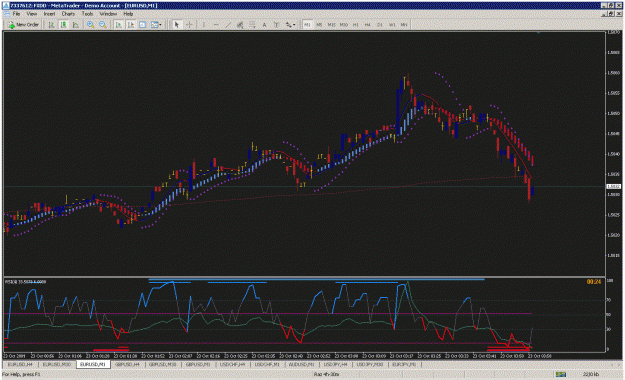Screen dimensions: 625x380
Task: Click the connection status indicator icon
Action: [561, 374]
